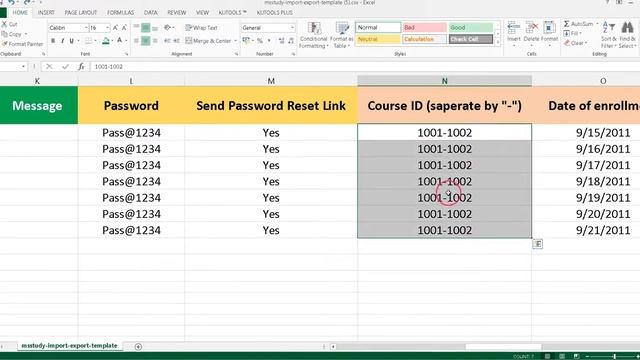640x360 pixels.
Task: Click the Copy button
Action: coord(11,34)
